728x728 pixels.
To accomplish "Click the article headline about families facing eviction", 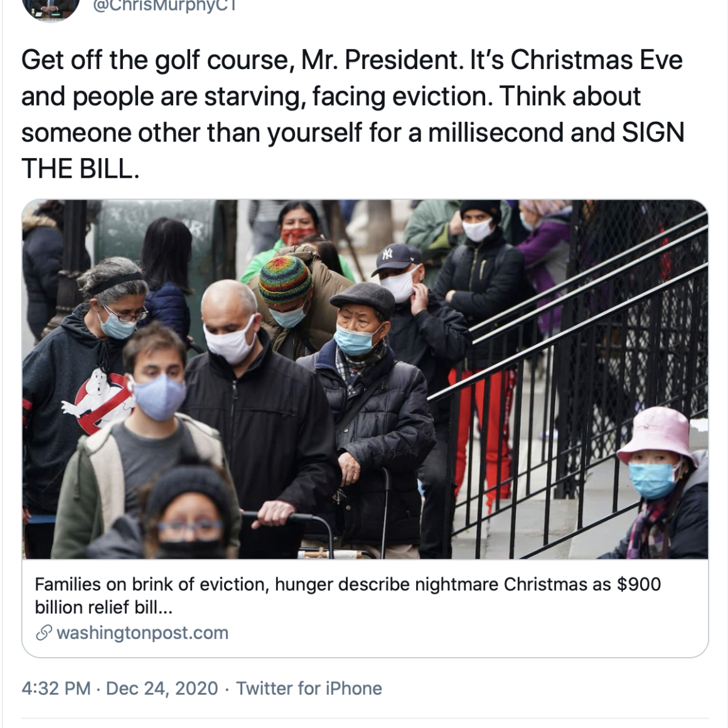I will (347, 584).
